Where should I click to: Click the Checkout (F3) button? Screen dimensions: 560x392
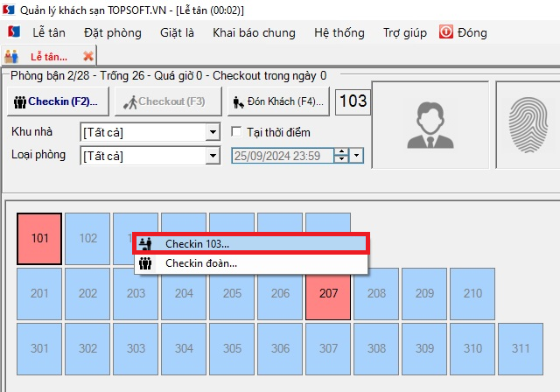coord(168,101)
